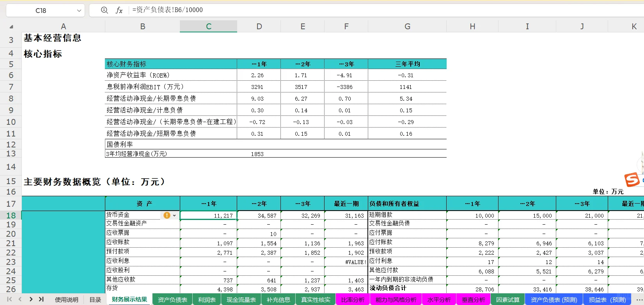
Task: Select row 5 header
Action: tap(11, 64)
